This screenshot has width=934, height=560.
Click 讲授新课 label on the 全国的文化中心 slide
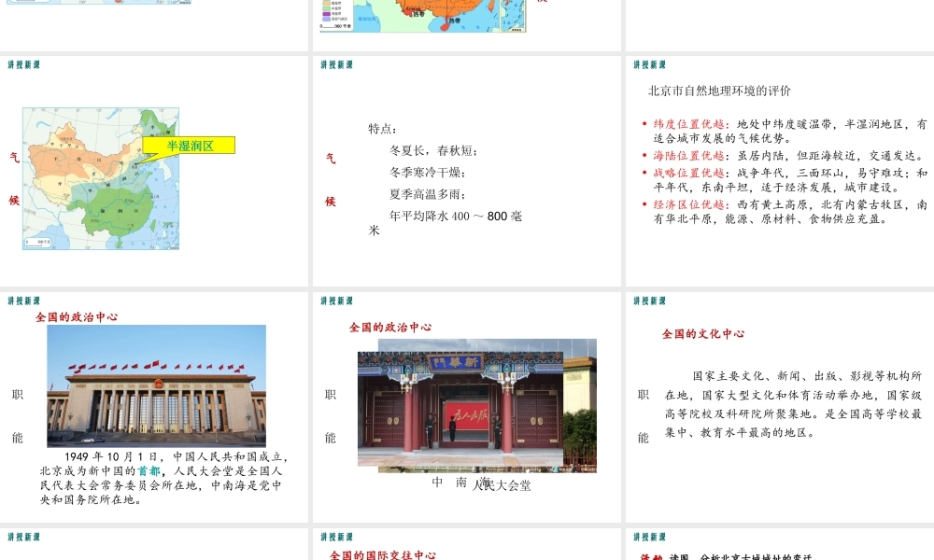[x=649, y=301]
